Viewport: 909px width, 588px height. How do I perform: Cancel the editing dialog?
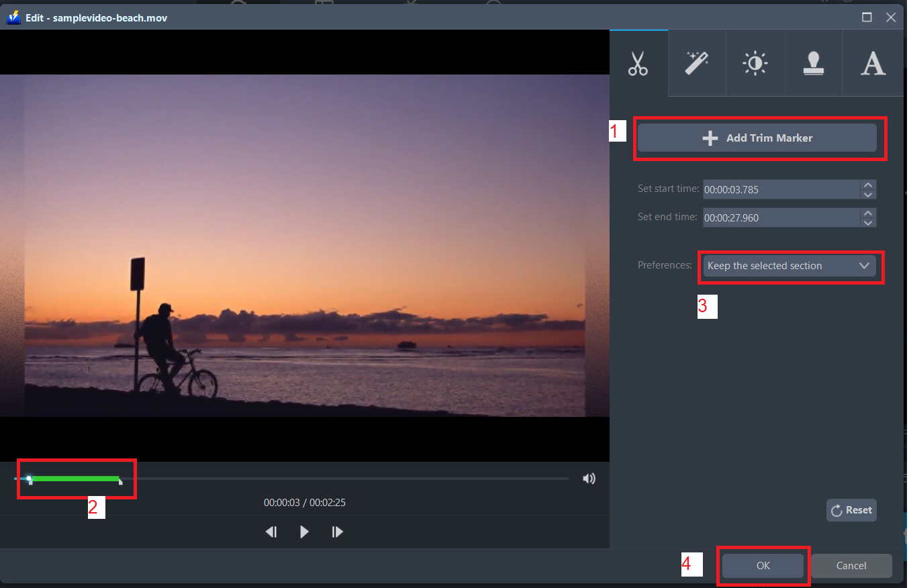(x=851, y=565)
